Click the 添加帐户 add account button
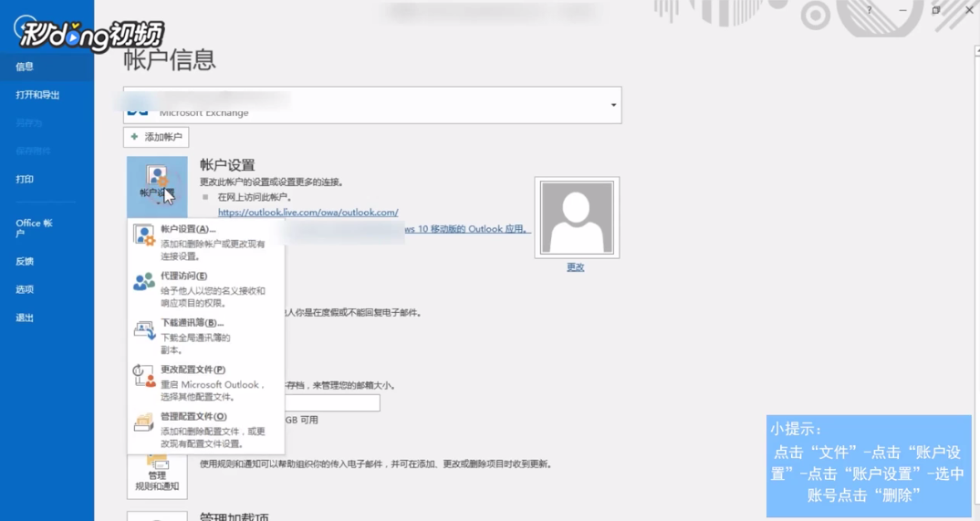The width and height of the screenshot is (980, 521). (x=156, y=137)
